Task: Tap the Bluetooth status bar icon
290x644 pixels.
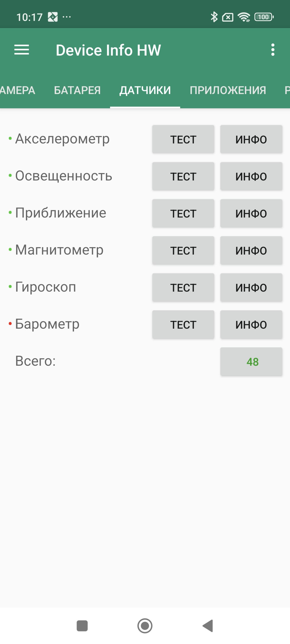Action: tap(214, 17)
